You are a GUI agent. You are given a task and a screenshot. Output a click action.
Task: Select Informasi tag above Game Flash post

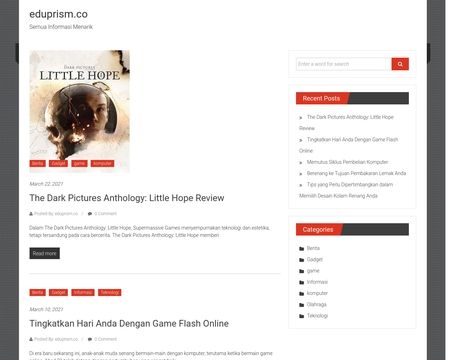[83, 292]
